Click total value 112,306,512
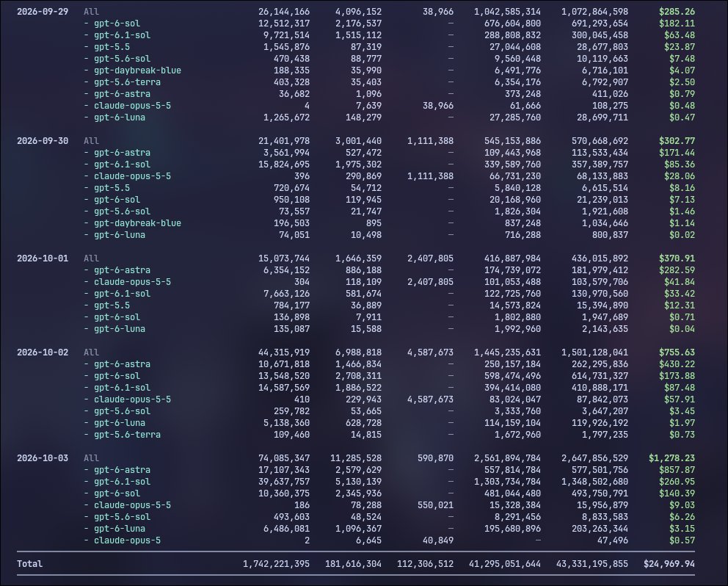Viewport: 728px width, 586px height. [425, 564]
